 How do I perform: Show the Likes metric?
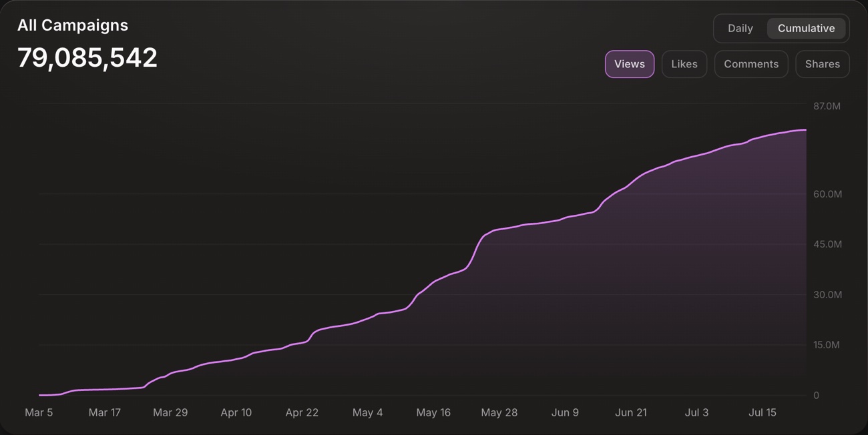pos(684,64)
